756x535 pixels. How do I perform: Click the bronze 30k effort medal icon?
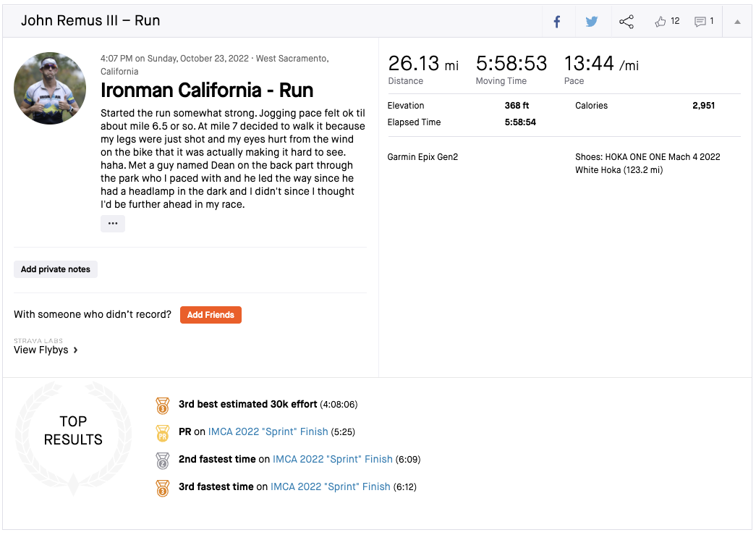[x=163, y=405]
